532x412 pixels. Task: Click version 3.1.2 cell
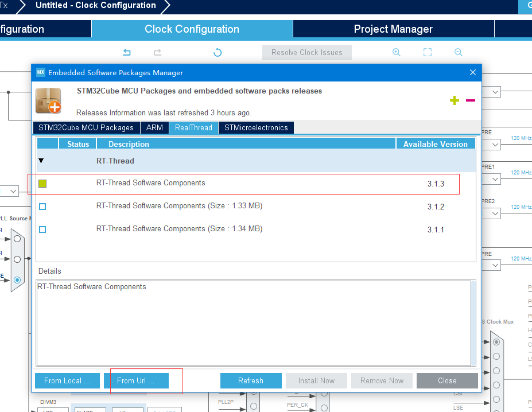pyautogui.click(x=436, y=207)
